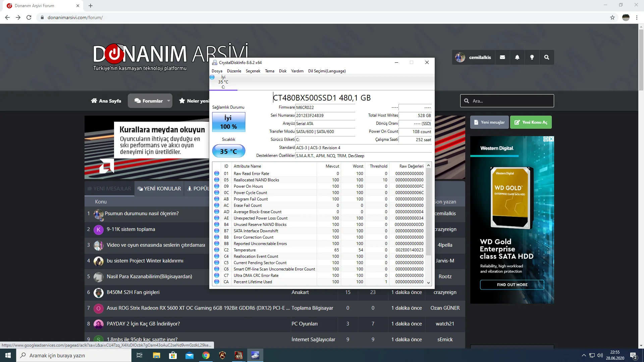Click the Yeni Konu Aç button

(x=531, y=122)
